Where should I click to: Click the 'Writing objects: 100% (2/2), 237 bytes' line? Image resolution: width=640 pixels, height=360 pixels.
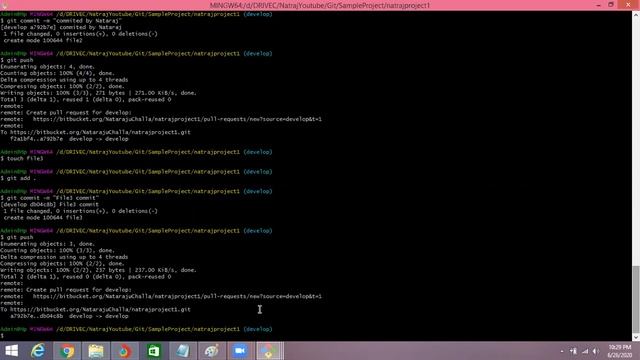[98, 270]
